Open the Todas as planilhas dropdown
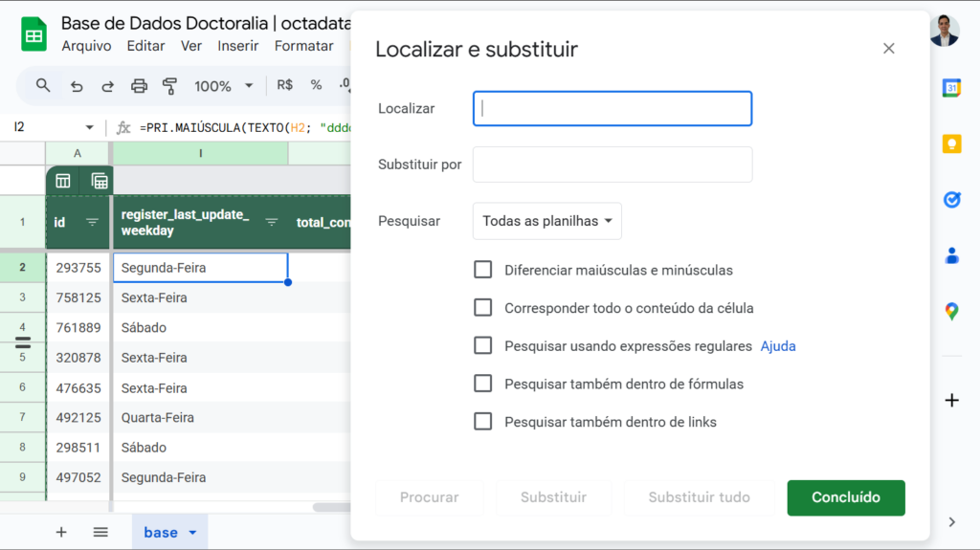980x550 pixels. coord(546,221)
